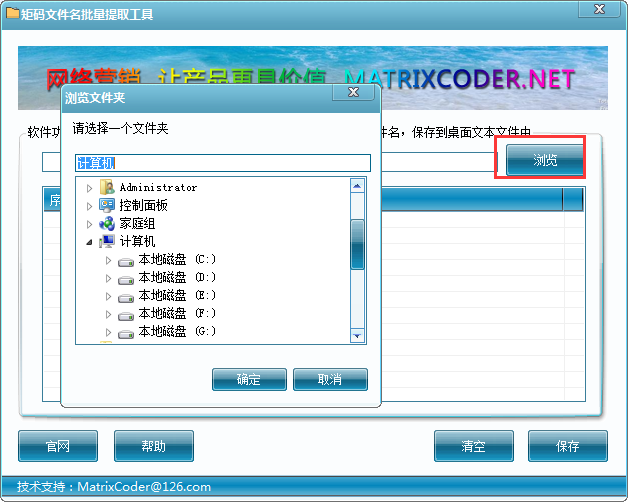Expand the 本地磁盘 (D:) node
Image resolution: width=628 pixels, height=502 pixels.
108,278
